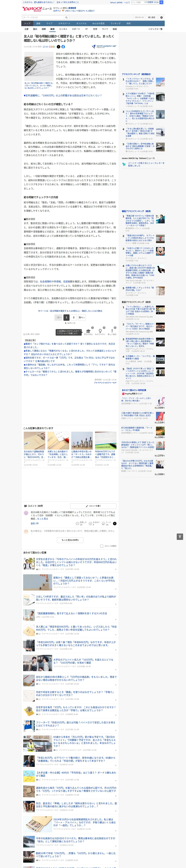The image size is (186, 868).
Task: Open the comment count icon showing 38
Action: coord(45,47)
